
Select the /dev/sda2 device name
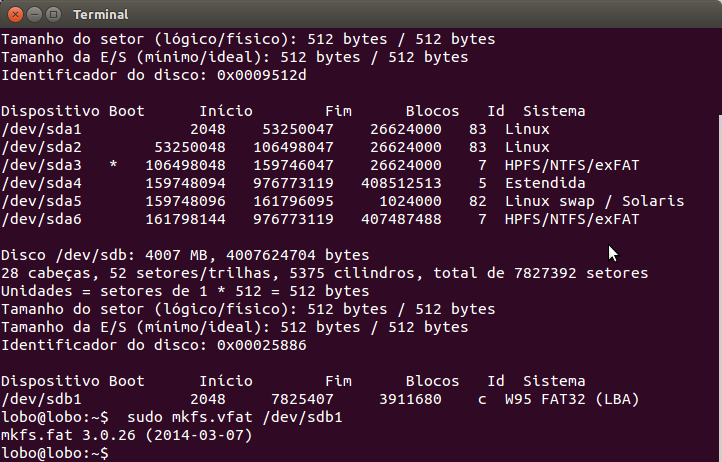coord(41,147)
